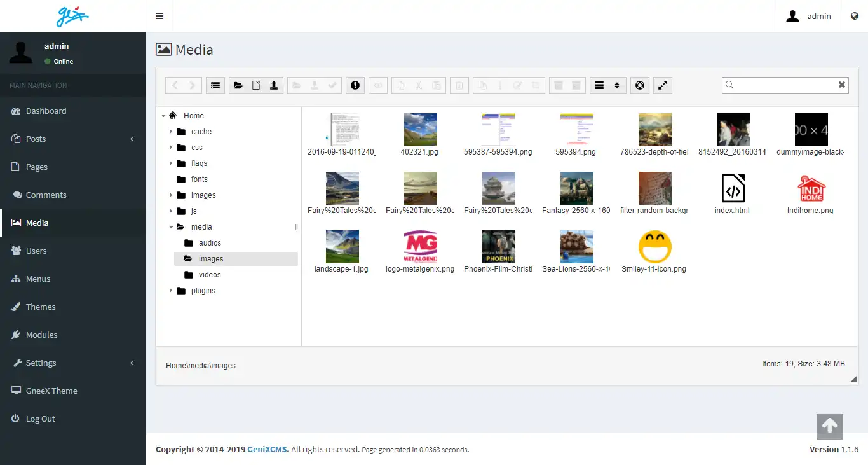Upload files using the toolbar upload icon
This screenshot has width=868, height=465.
(x=274, y=85)
